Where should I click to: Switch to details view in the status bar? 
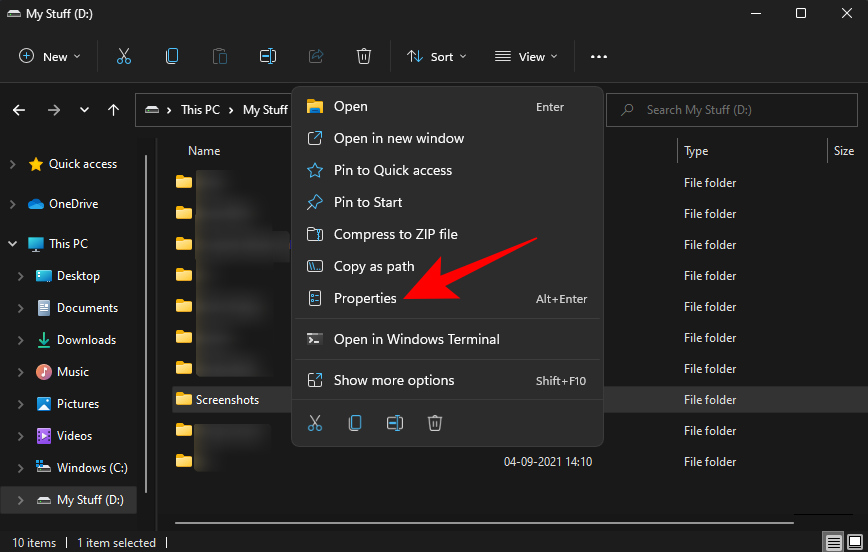pyautogui.click(x=833, y=542)
